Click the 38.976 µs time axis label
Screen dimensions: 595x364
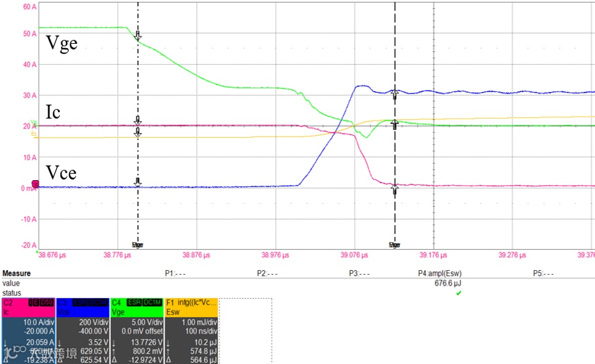coord(275,255)
